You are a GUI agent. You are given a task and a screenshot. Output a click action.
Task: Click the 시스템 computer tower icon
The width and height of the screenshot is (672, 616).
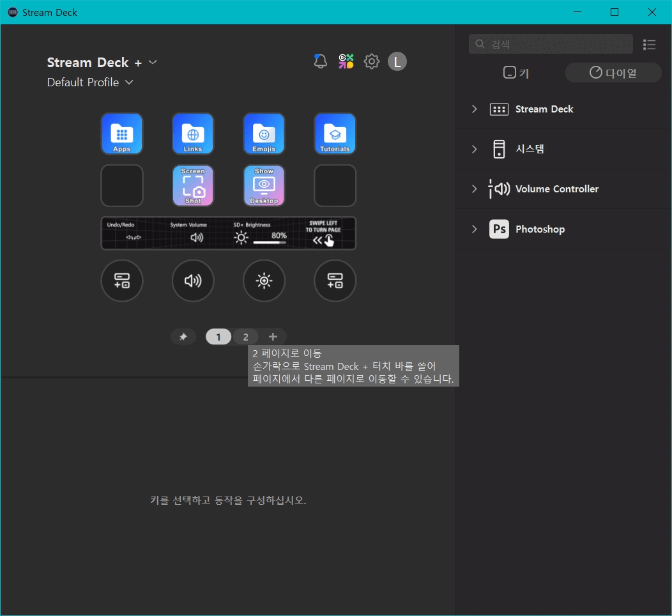(x=499, y=149)
